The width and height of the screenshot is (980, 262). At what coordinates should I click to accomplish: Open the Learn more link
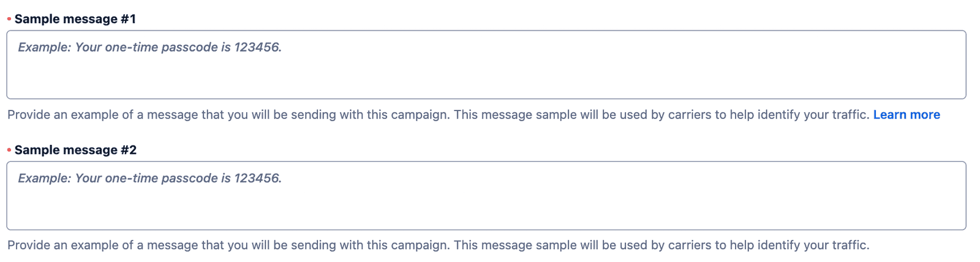(x=906, y=115)
